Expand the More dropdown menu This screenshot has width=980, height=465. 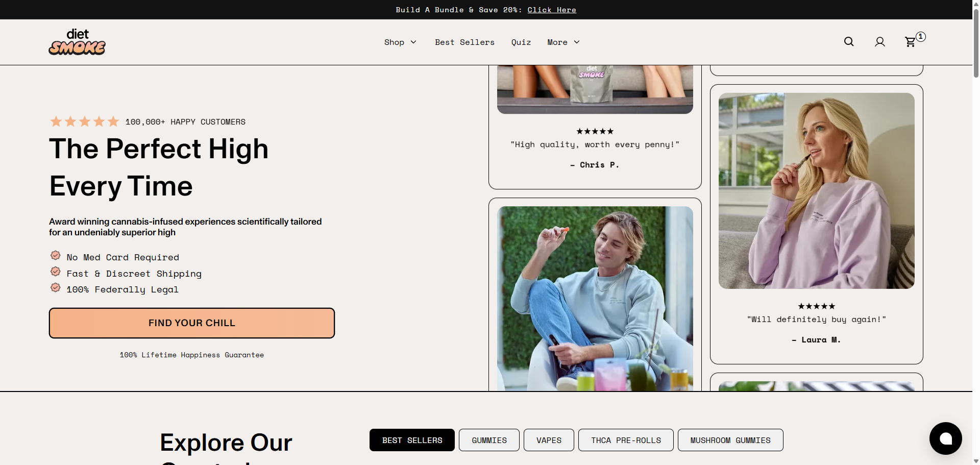(563, 42)
